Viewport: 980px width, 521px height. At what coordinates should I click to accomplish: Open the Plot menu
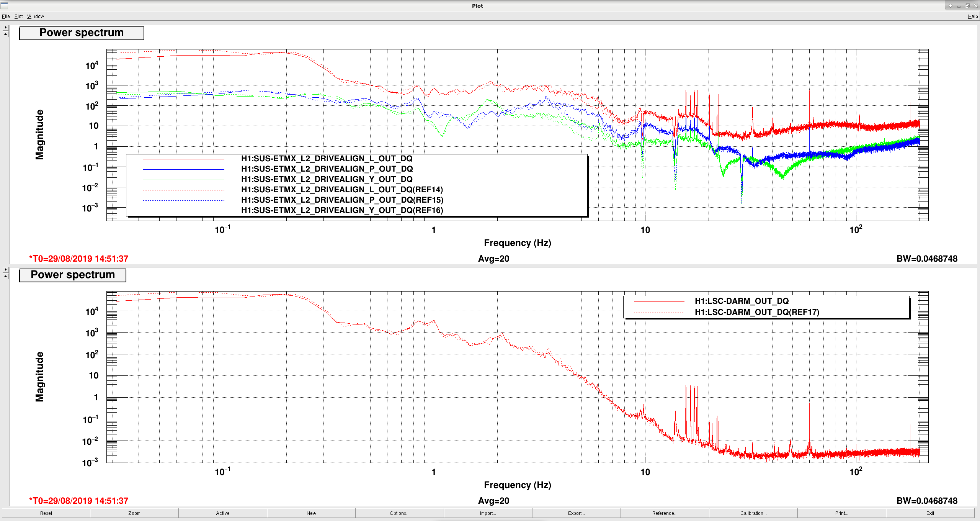(x=19, y=16)
